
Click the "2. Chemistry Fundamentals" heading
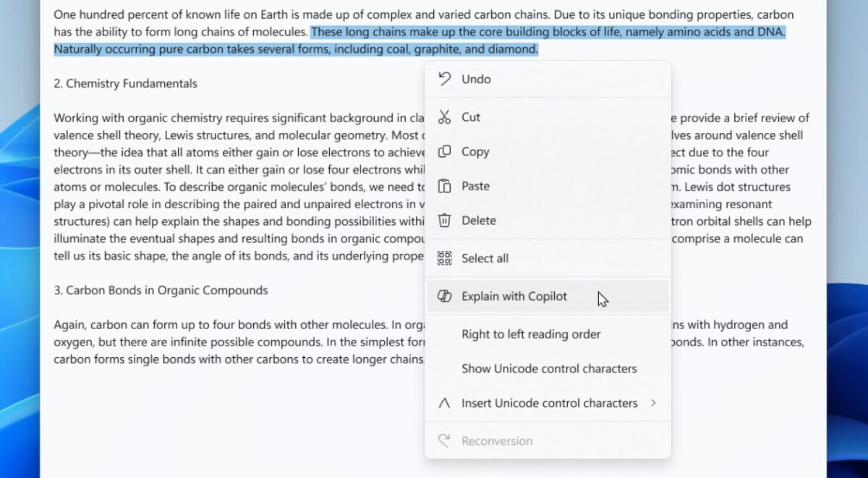125,84
